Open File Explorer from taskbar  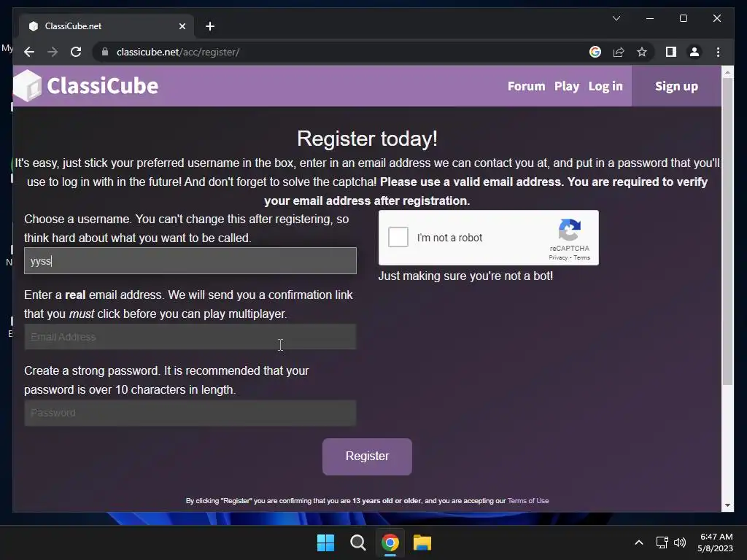click(422, 542)
